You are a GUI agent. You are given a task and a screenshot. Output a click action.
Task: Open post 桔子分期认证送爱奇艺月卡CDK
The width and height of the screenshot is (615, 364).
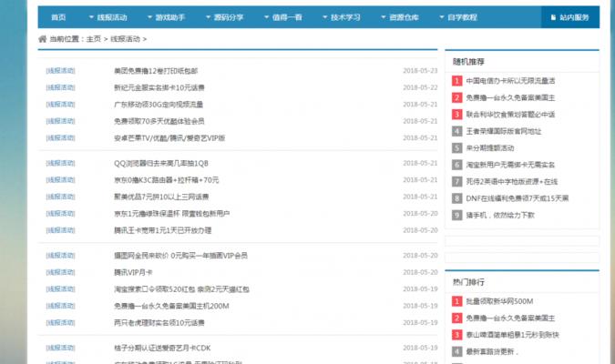162,349
